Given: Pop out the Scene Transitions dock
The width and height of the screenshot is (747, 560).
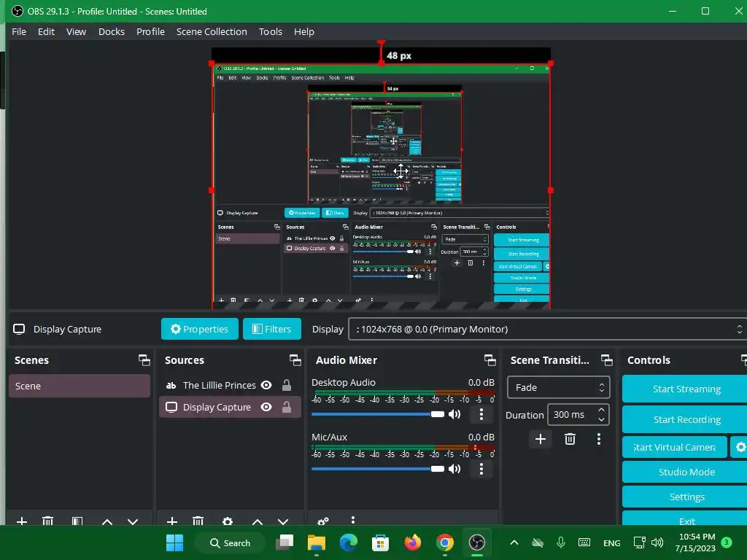Looking at the screenshot, I should click(606, 360).
